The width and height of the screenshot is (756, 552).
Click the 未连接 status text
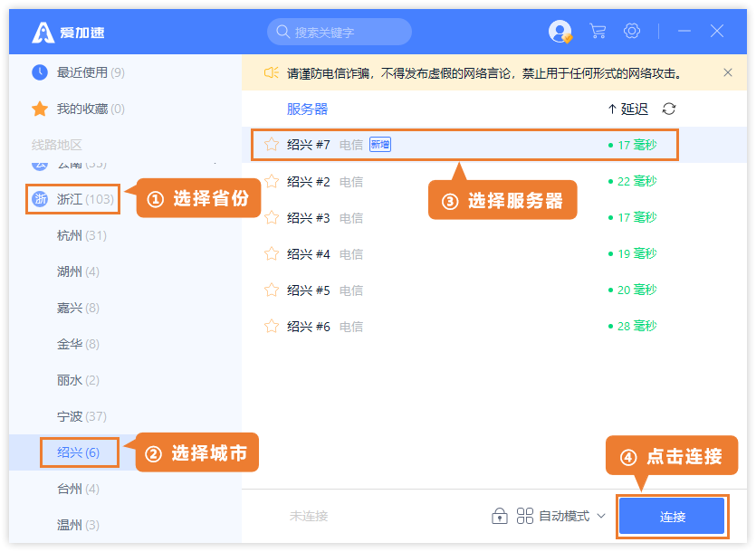(x=309, y=516)
